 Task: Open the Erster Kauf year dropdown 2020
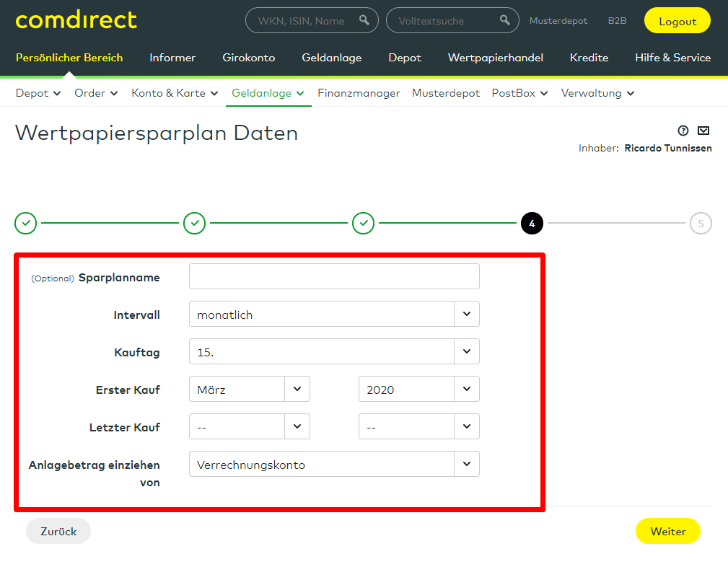pyautogui.click(x=418, y=389)
